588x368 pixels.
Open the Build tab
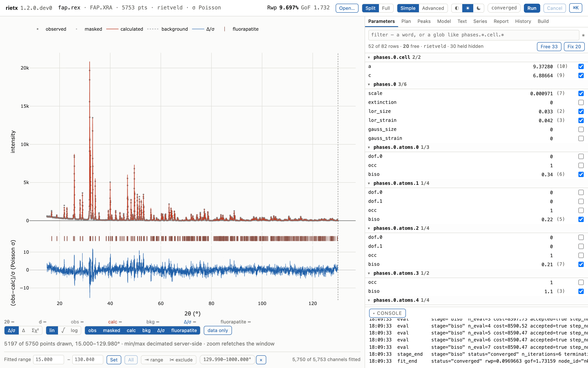pyautogui.click(x=543, y=21)
